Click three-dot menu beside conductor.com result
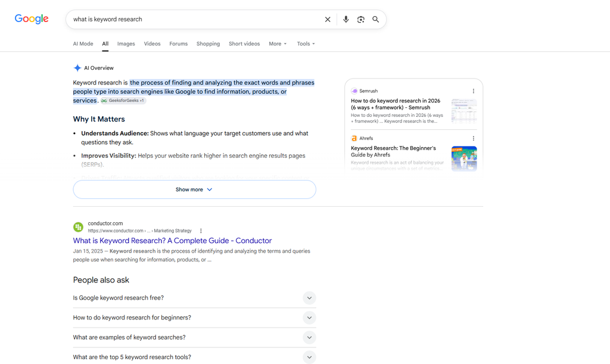The width and height of the screenshot is (610, 364). tap(201, 231)
